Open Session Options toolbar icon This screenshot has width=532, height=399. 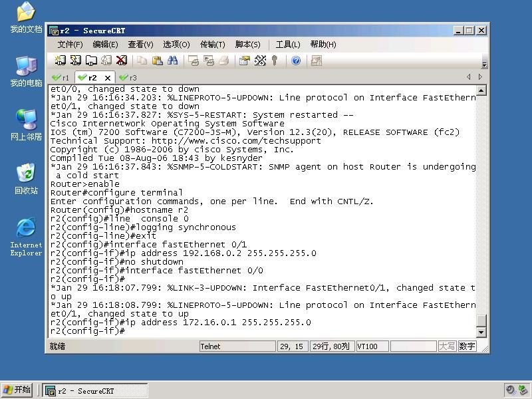pos(244,61)
